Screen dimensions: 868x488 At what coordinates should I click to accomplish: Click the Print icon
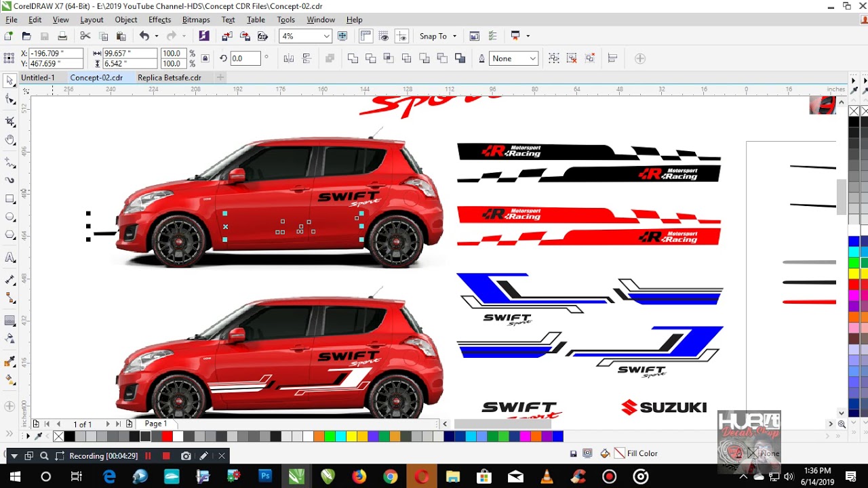(x=62, y=36)
